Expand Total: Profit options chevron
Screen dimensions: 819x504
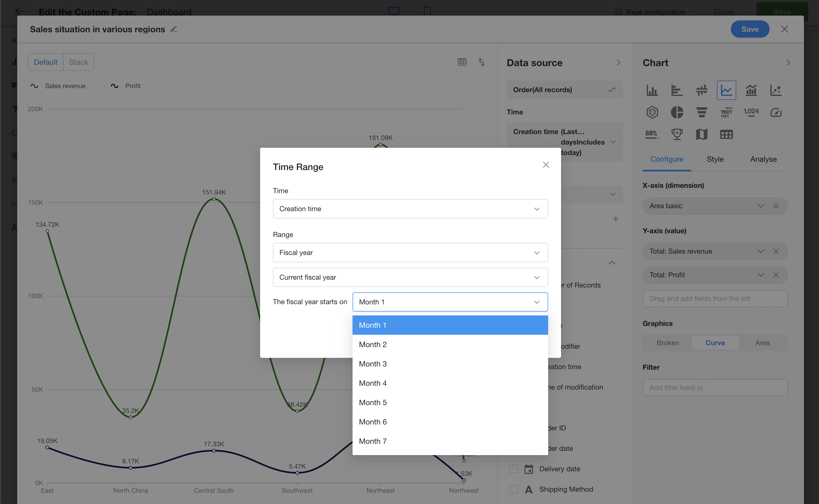click(x=761, y=275)
